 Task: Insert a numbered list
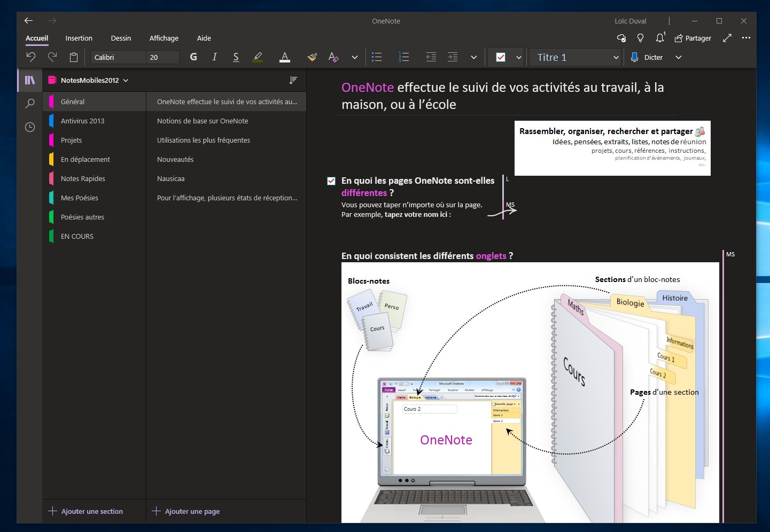click(404, 57)
